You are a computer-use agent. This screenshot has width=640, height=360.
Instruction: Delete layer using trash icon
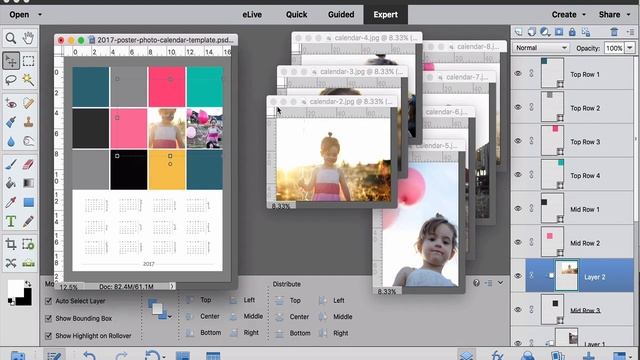coord(614,32)
